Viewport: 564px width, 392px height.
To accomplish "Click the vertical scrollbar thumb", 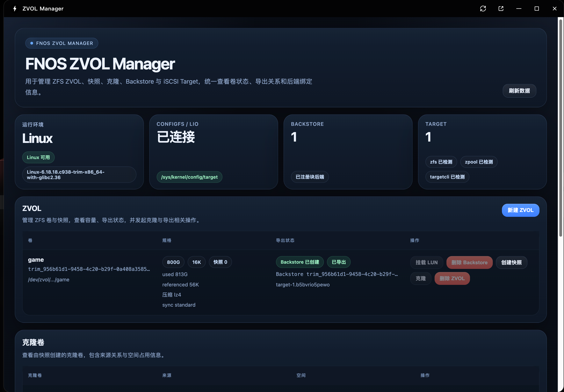I will coord(560,128).
